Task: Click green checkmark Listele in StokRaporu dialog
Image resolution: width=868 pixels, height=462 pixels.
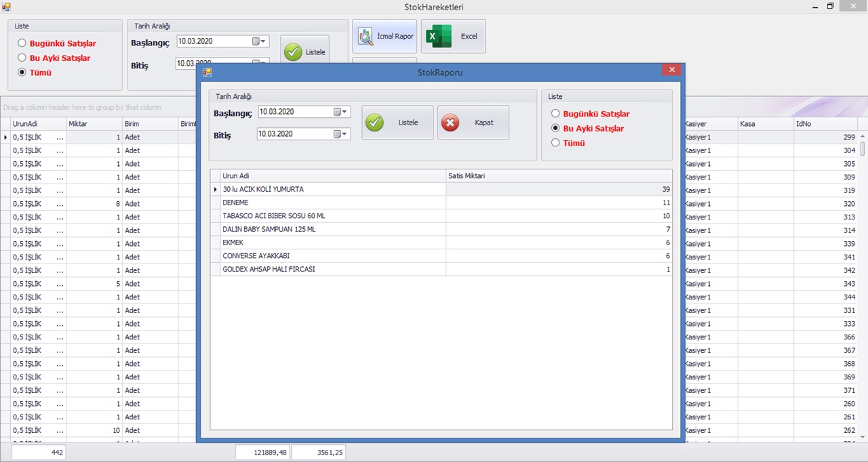Action: click(374, 123)
